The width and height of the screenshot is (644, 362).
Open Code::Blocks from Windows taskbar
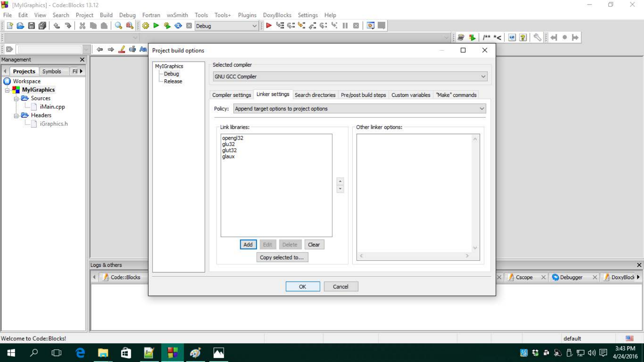(172, 353)
